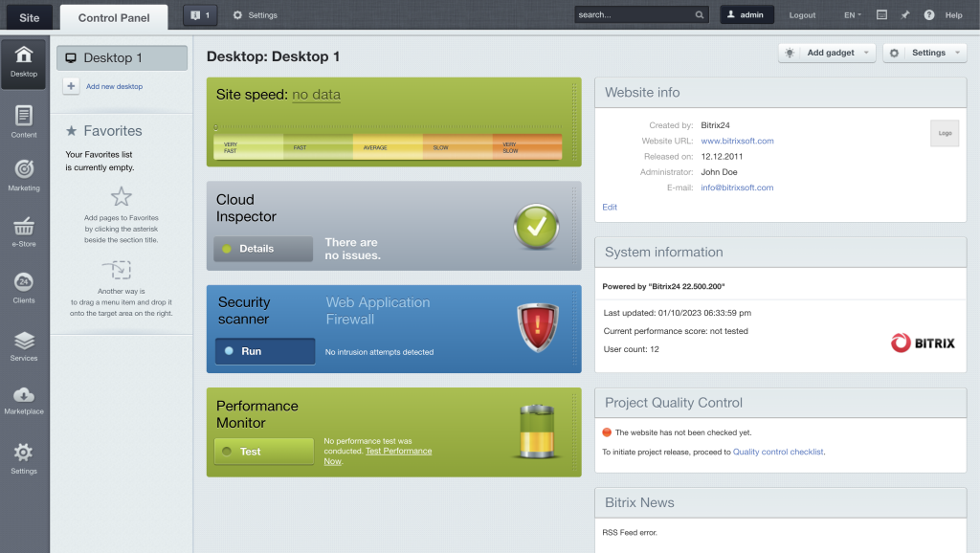Click the "User count: 12" text

pyautogui.click(x=632, y=349)
